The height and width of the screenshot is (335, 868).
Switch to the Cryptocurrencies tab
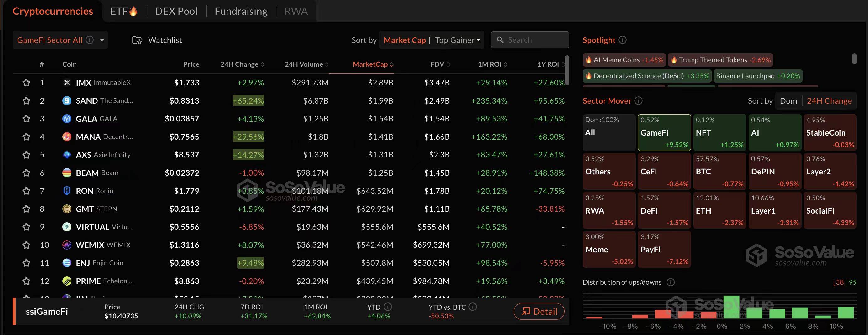pos(53,11)
